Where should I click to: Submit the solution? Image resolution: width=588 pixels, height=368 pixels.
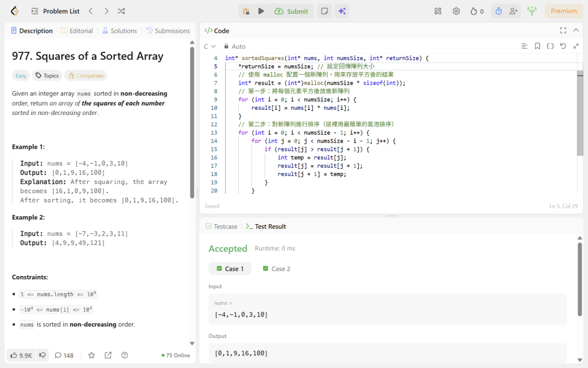[292, 11]
